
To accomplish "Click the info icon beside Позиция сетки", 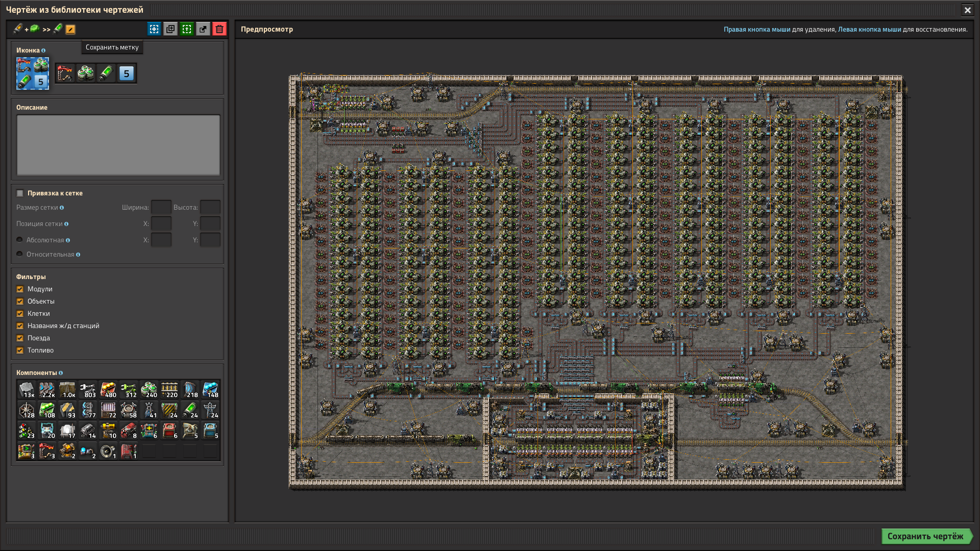I will pyautogui.click(x=66, y=224).
